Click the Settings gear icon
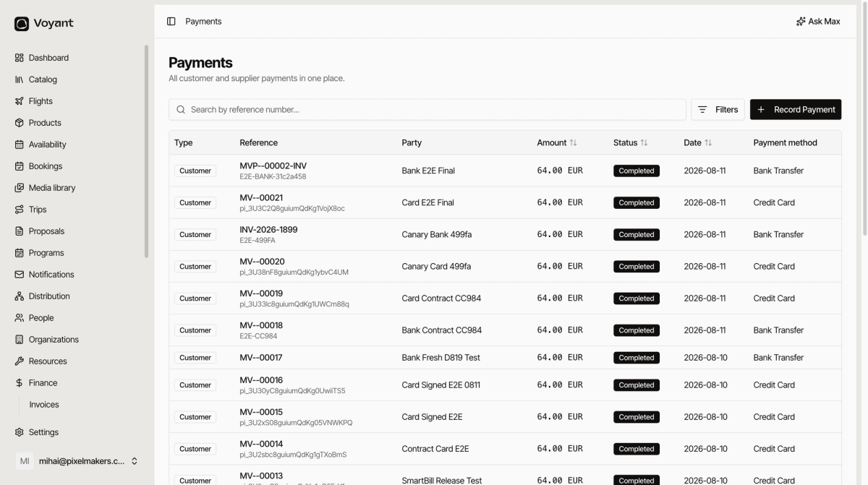Screen dimensions: 868x485 (20, 432)
